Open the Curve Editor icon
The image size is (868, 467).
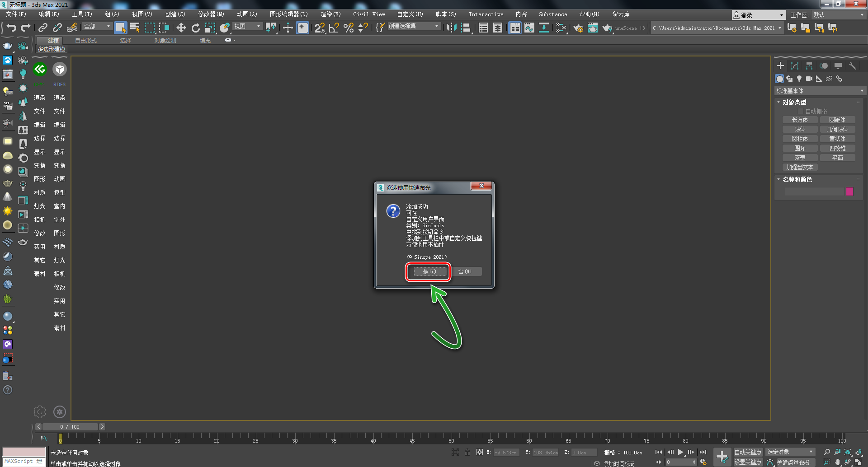click(x=529, y=28)
